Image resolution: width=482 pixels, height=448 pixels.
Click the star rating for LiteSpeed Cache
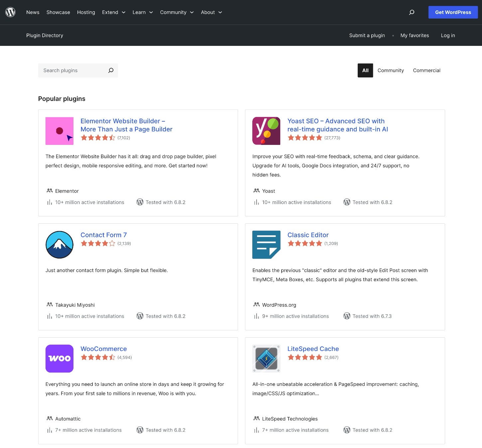(x=305, y=357)
